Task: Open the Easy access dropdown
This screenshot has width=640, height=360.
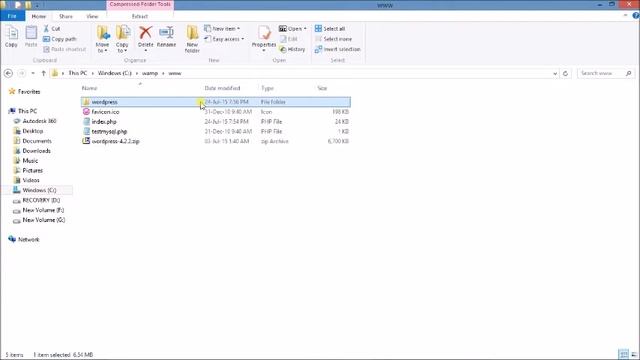Action: pos(224,39)
